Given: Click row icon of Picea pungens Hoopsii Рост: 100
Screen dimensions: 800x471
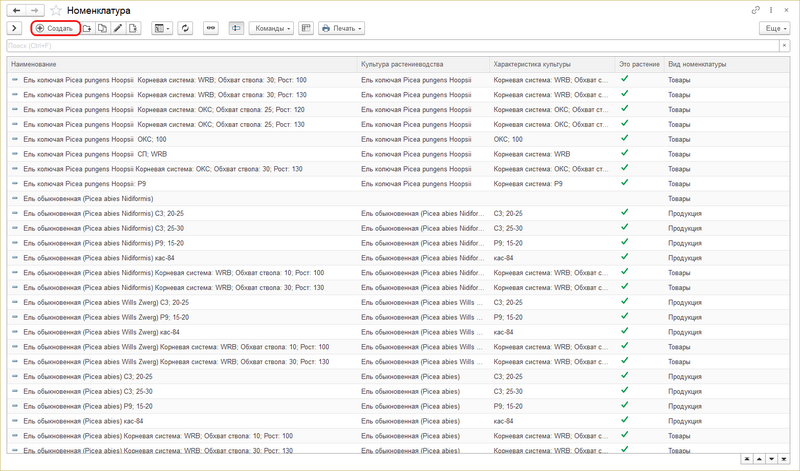Looking at the screenshot, I should (x=15, y=80).
